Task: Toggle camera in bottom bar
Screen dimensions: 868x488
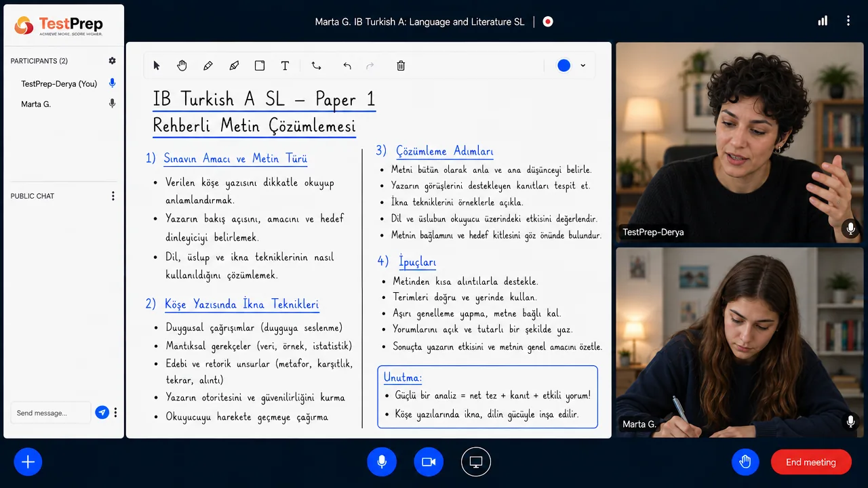Action: coord(429,462)
